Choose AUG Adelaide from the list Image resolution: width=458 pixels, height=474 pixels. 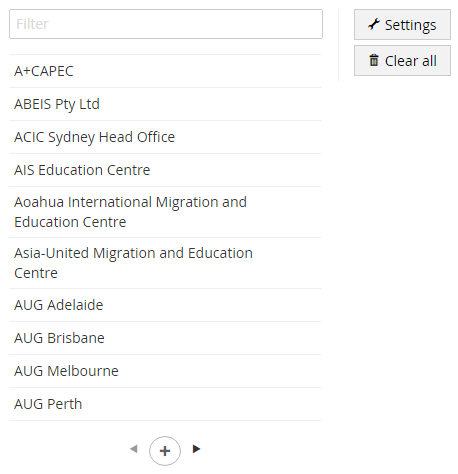(x=165, y=305)
